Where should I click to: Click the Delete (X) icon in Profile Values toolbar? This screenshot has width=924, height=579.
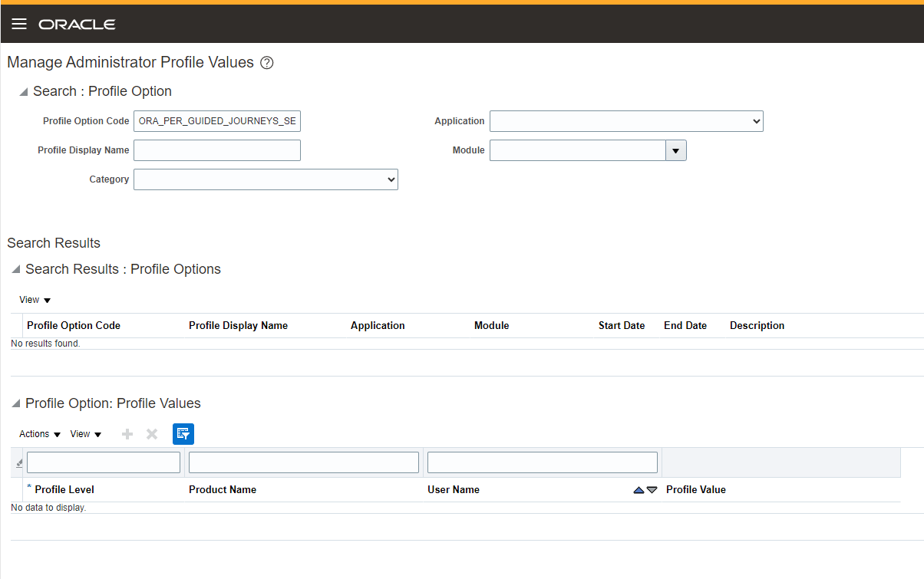[x=151, y=433]
